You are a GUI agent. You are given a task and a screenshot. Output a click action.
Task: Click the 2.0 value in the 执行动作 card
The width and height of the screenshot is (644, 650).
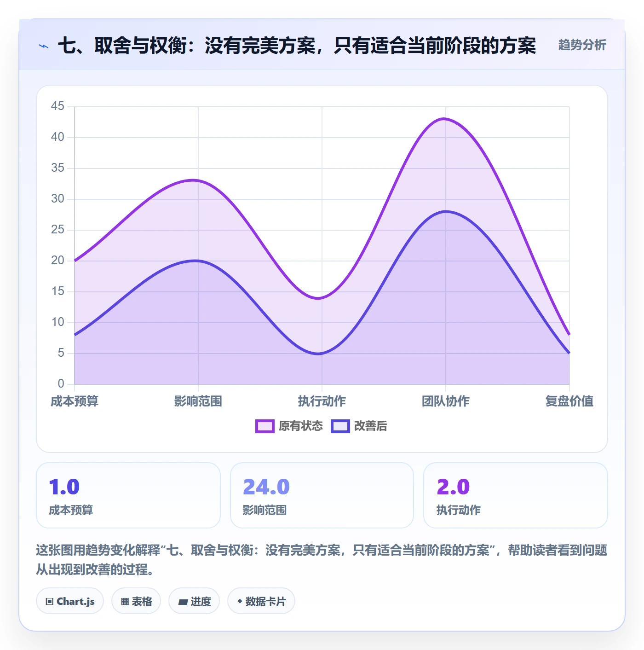click(453, 487)
